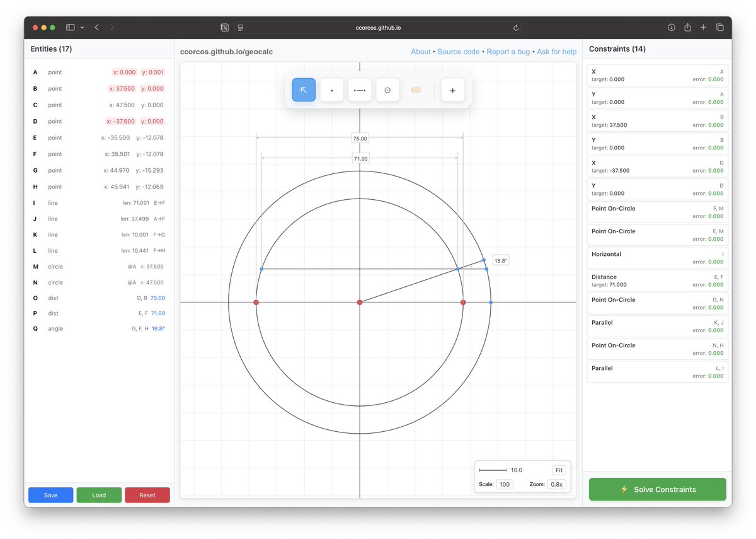756x539 pixels.
Task: Click the Notion extension icon
Action: pos(224,28)
